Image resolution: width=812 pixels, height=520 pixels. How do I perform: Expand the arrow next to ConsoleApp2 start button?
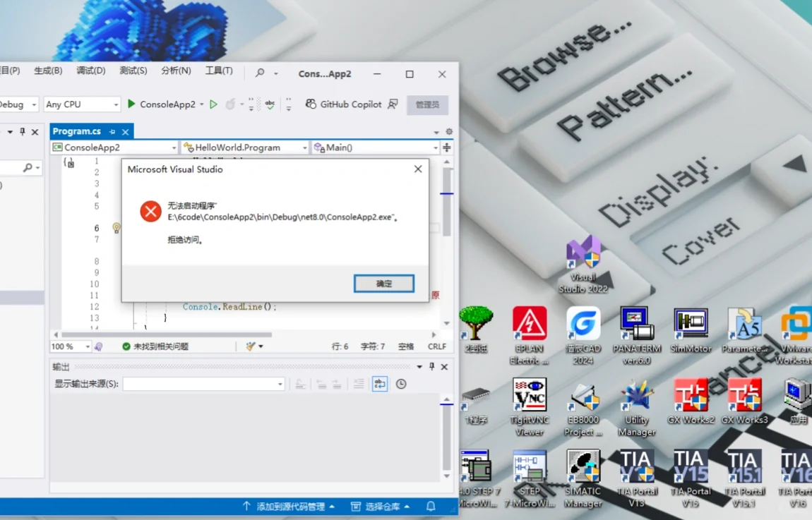pyautogui.click(x=201, y=104)
